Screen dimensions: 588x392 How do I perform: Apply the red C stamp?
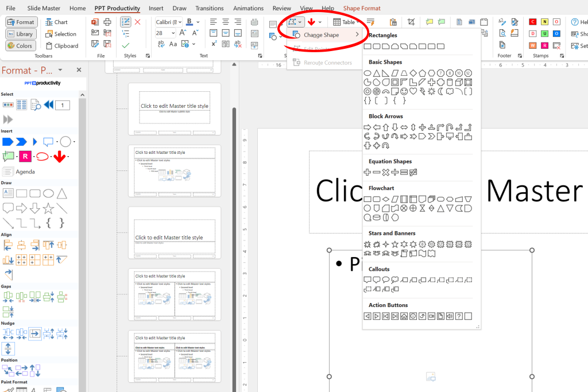[x=532, y=22]
